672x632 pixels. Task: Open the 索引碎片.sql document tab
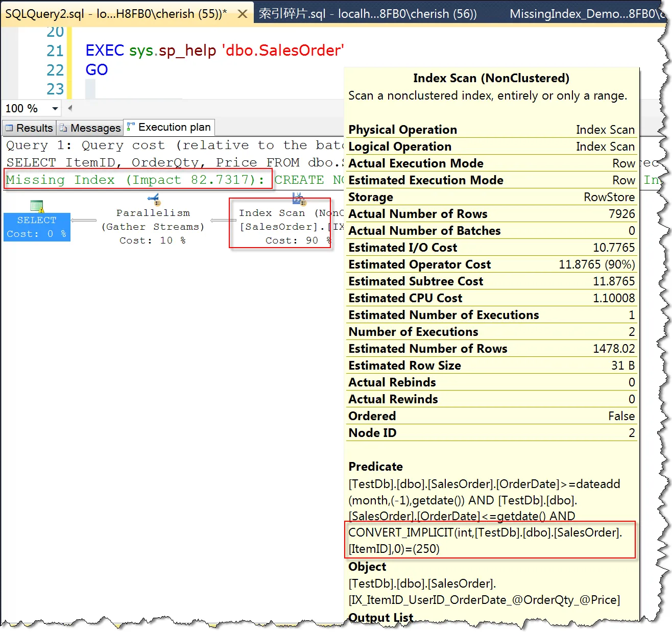[x=368, y=14]
